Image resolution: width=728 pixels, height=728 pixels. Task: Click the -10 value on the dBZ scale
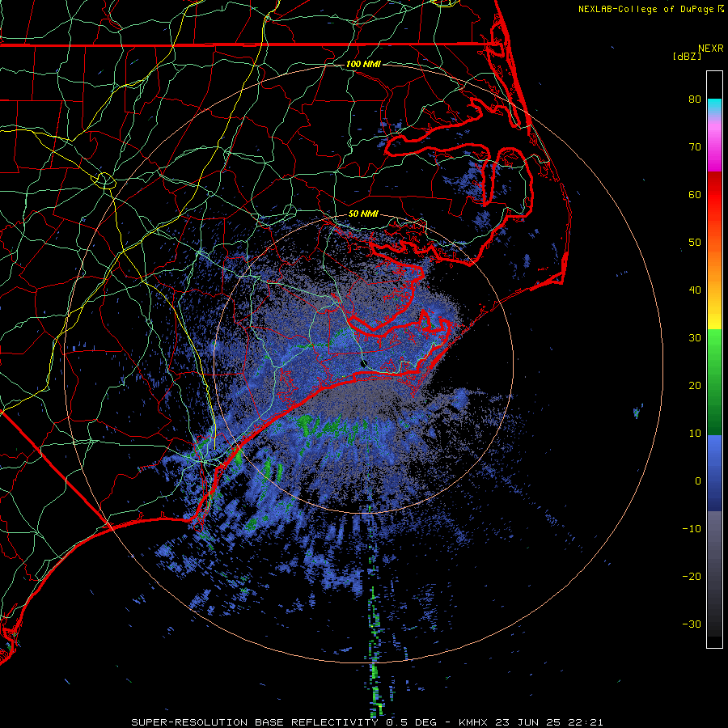pos(692,528)
